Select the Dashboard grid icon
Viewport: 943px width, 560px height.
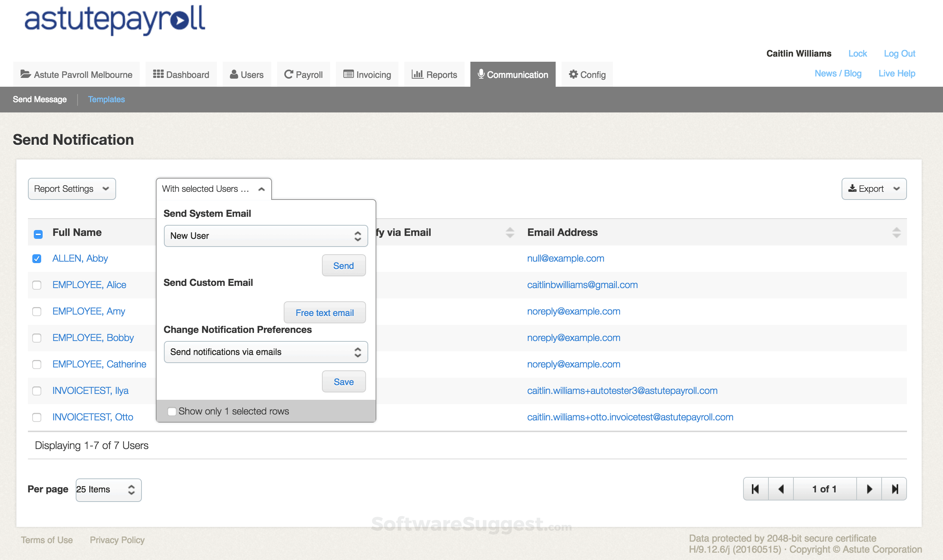click(x=158, y=74)
